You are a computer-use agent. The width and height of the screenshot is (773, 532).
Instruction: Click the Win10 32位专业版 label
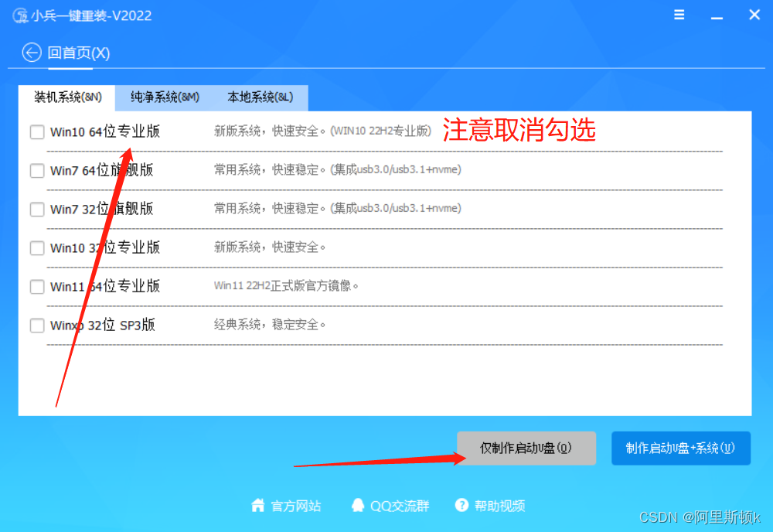tap(105, 247)
